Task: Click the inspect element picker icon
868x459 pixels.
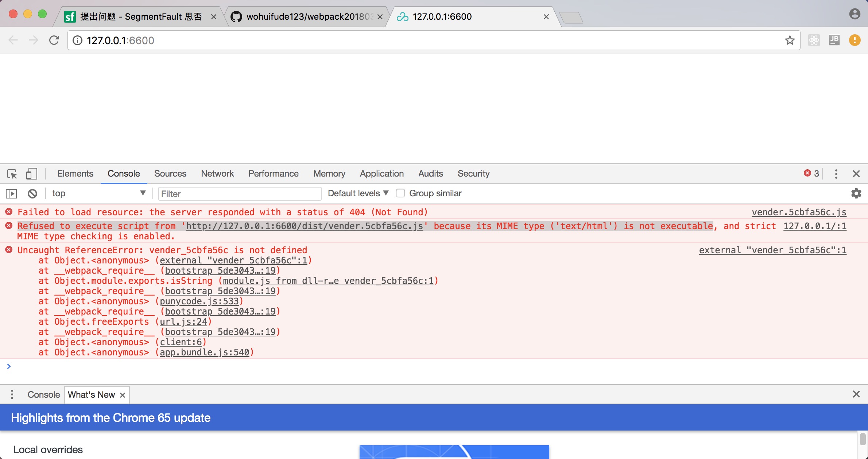Action: point(12,174)
